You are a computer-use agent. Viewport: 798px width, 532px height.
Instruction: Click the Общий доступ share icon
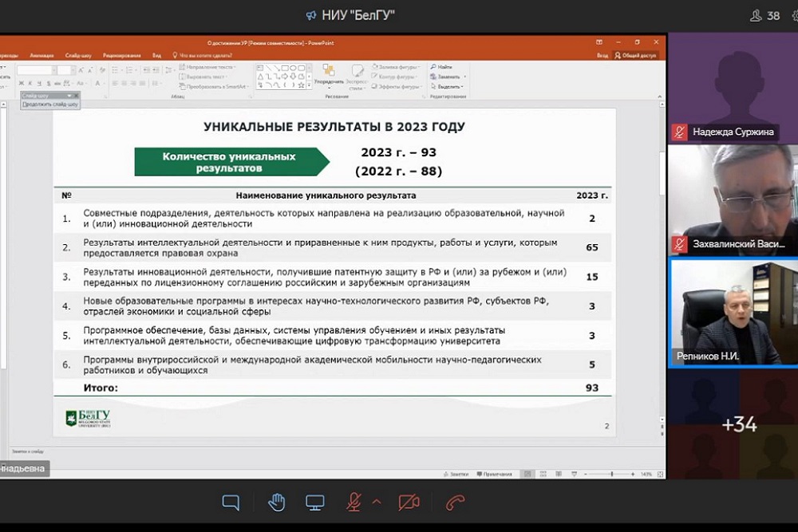635,55
